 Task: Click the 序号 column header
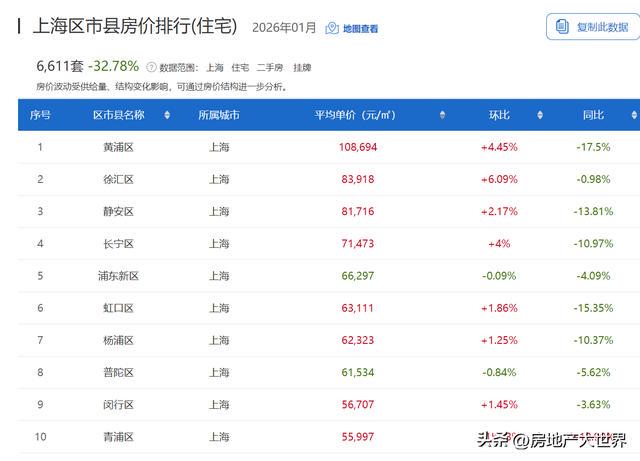point(40,115)
